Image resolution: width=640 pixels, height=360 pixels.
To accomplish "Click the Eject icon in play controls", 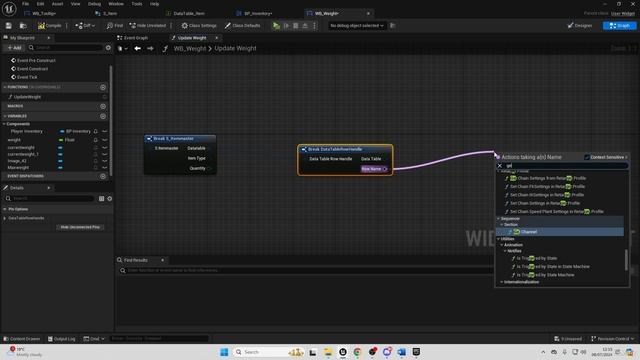I will click(305, 26).
